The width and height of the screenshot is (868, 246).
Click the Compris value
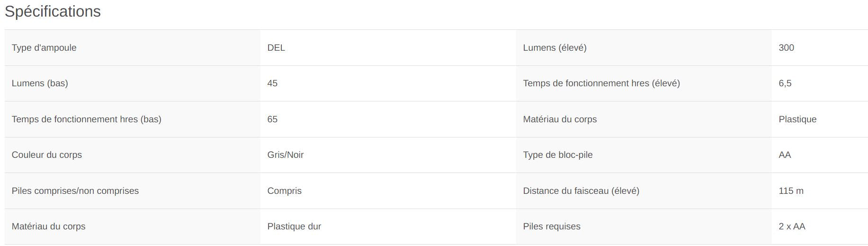285,191
